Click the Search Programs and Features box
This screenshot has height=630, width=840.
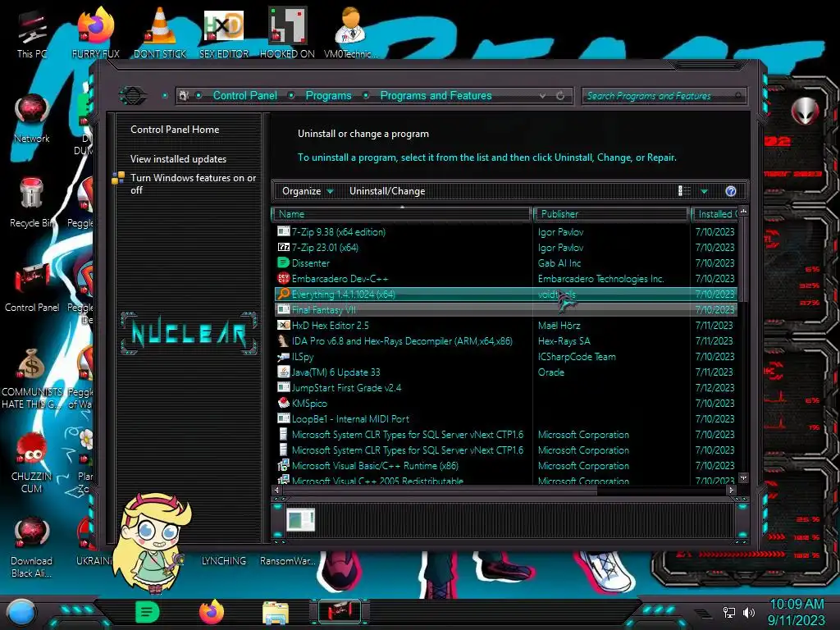pos(663,96)
